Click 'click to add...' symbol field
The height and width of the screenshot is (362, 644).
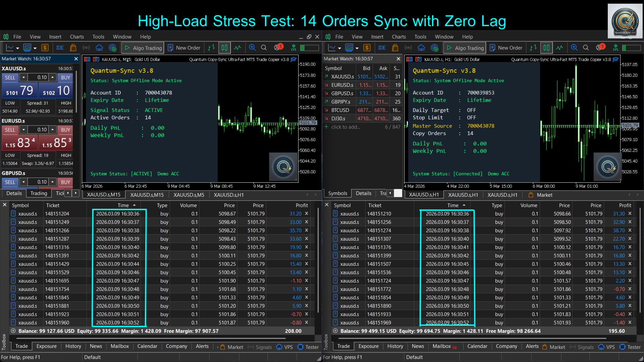click(x=345, y=127)
